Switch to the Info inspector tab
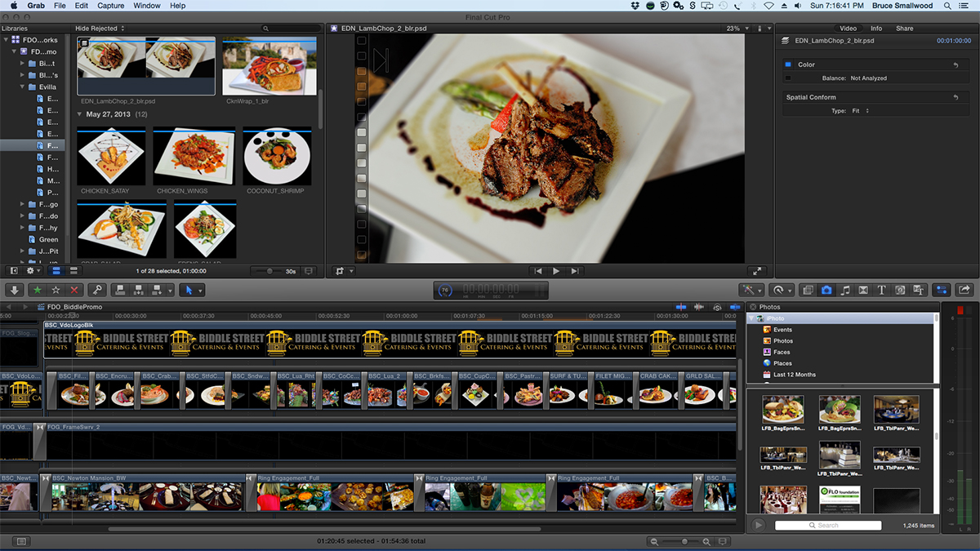This screenshot has width=980, height=551. [876, 29]
